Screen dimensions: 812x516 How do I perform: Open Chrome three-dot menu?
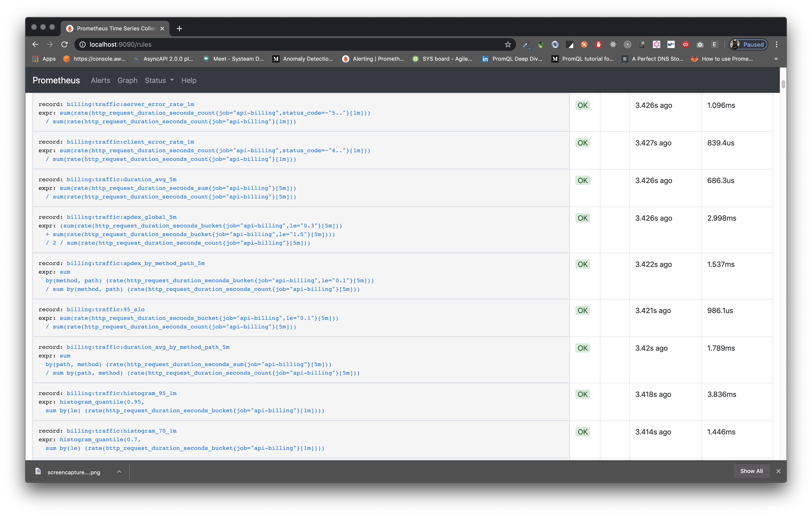(x=777, y=44)
